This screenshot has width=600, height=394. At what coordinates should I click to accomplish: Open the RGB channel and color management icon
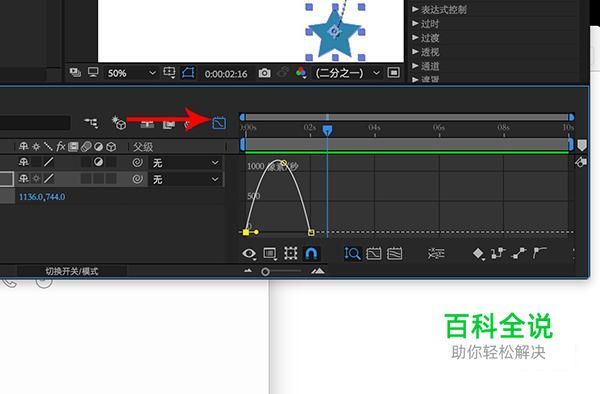(x=301, y=73)
